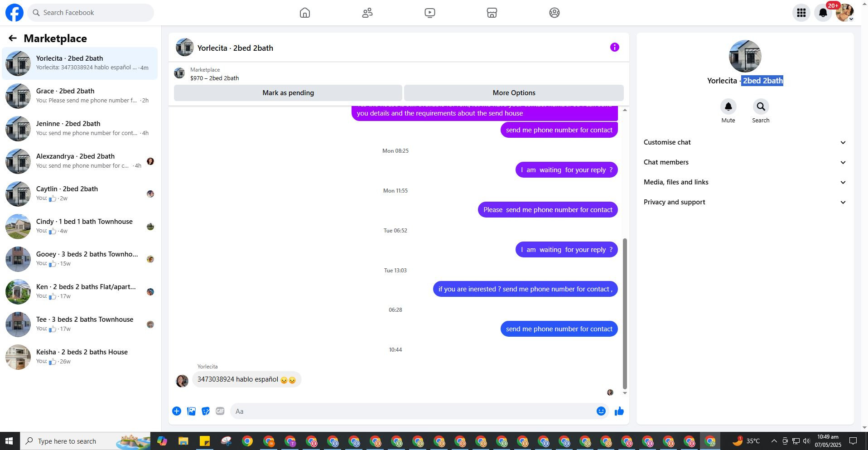Click the message '3473038924 hablo español'
The image size is (868, 450).
click(247, 379)
